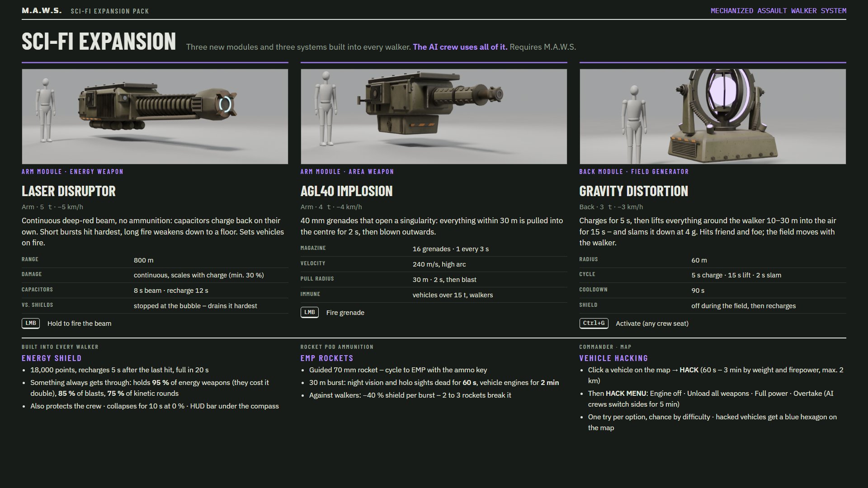Click the Back · 3 t · −3 km/h spec line
Screen dimensions: 868x488
pyautogui.click(x=611, y=207)
